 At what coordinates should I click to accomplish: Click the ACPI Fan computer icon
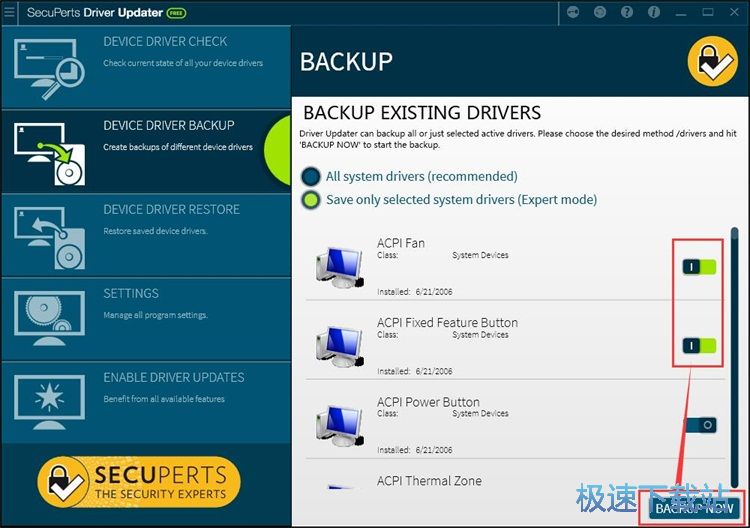(340, 267)
